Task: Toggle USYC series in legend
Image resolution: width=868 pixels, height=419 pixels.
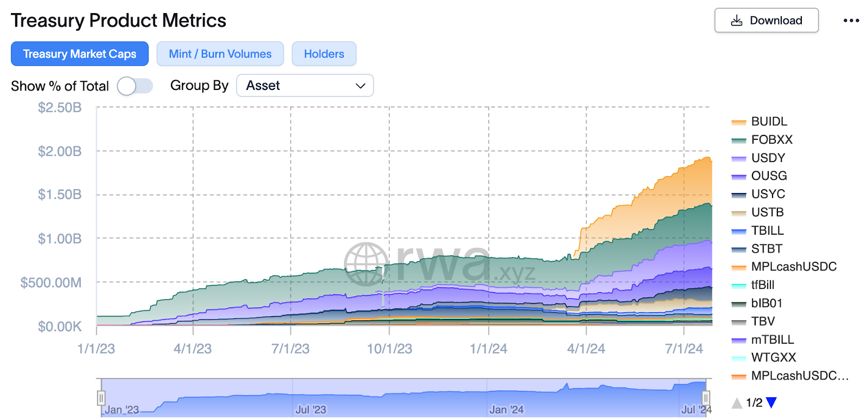Action: click(x=758, y=194)
